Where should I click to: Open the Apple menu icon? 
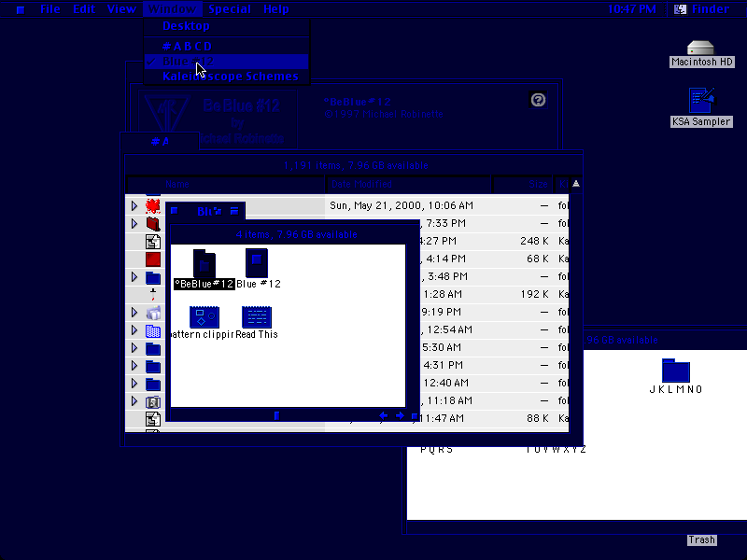click(20, 9)
